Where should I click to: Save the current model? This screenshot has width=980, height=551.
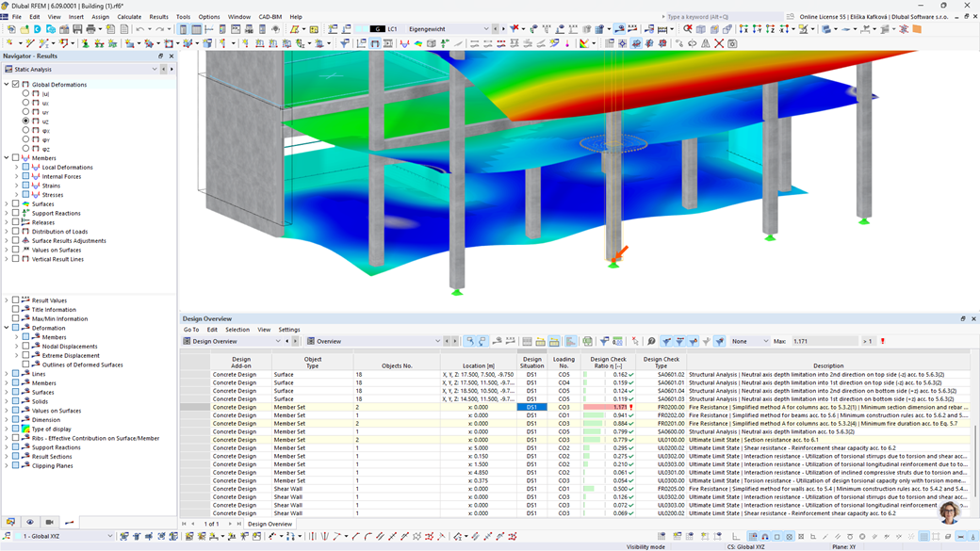pyautogui.click(x=76, y=30)
